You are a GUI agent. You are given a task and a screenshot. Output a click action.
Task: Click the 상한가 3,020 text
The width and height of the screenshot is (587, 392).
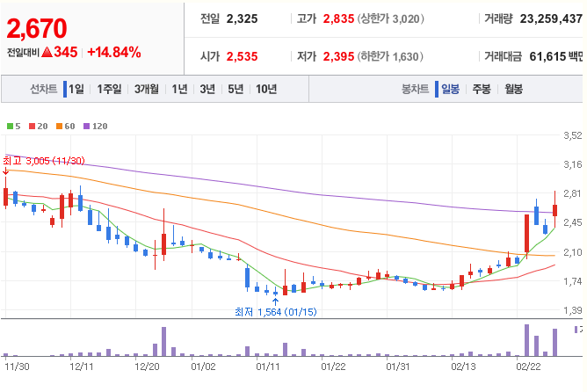pos(391,18)
